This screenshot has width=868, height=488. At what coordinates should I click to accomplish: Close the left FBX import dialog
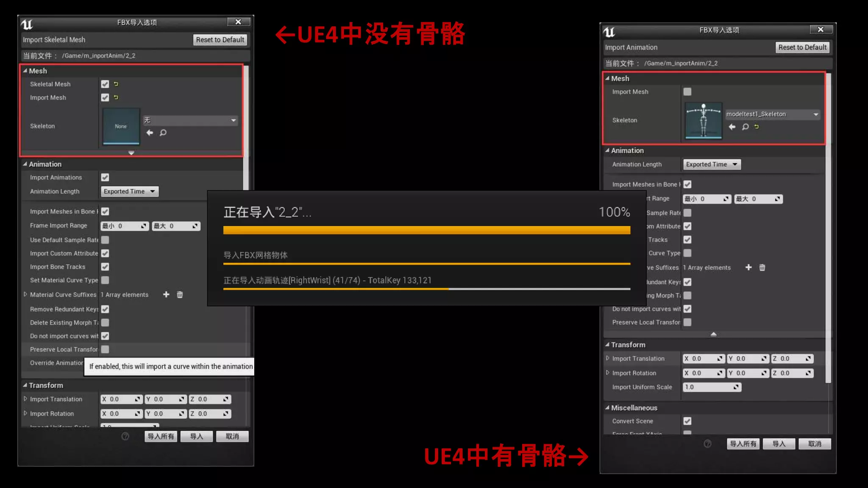tap(238, 22)
